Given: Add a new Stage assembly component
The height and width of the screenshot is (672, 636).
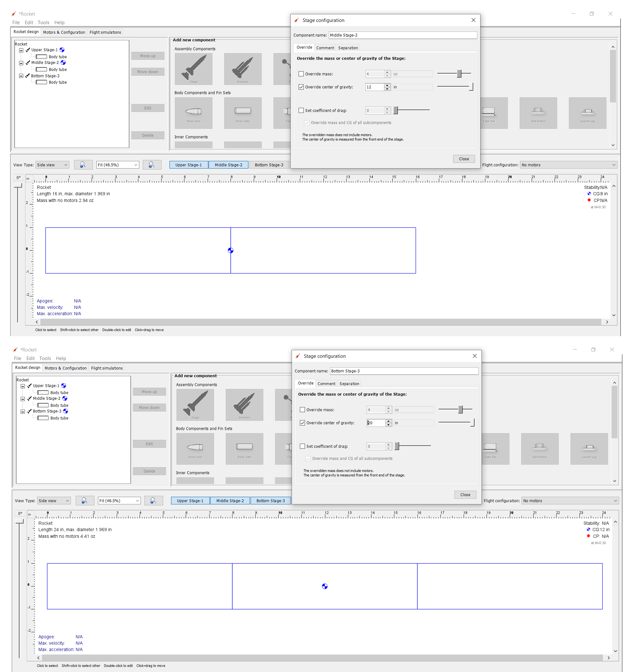Looking at the screenshot, I should [194, 68].
